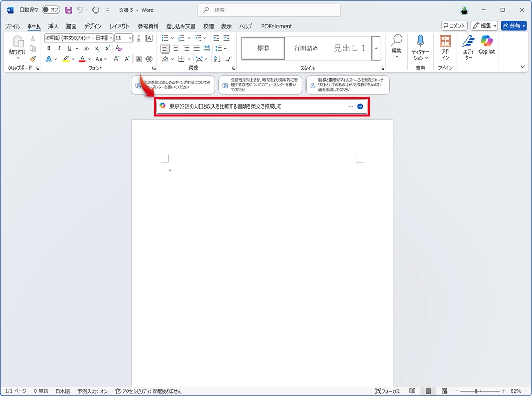Toggle italic formatting

(59, 48)
